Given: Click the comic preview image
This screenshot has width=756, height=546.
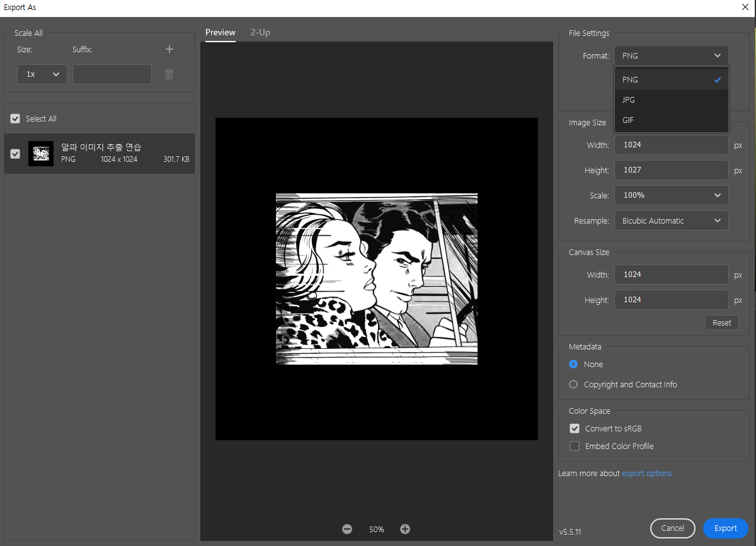Looking at the screenshot, I should coord(377,279).
